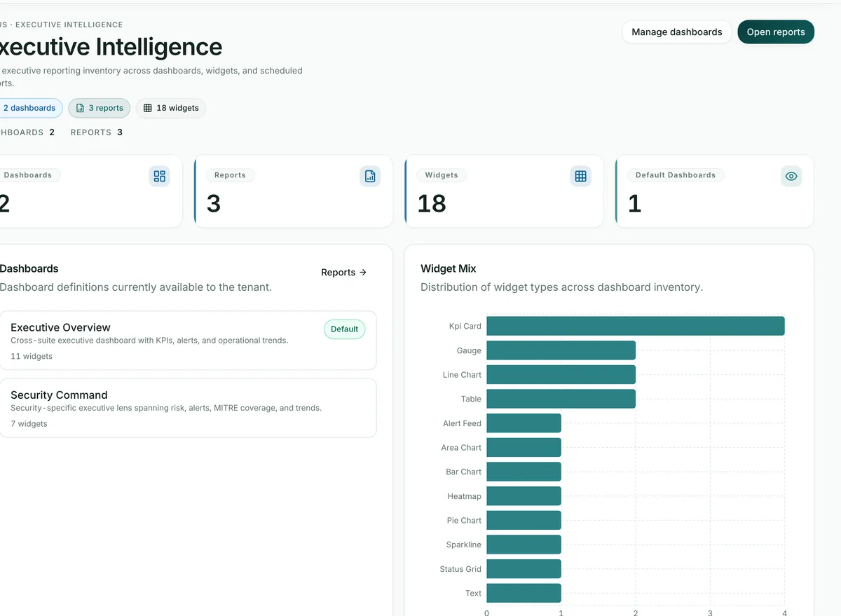Click the Kpi Card axis label

pyautogui.click(x=465, y=326)
